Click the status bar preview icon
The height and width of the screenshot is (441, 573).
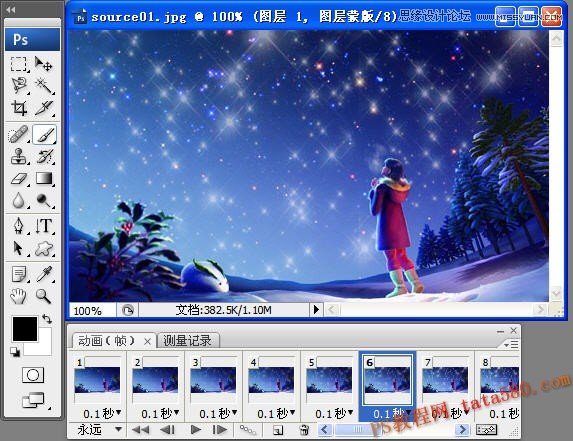128,311
